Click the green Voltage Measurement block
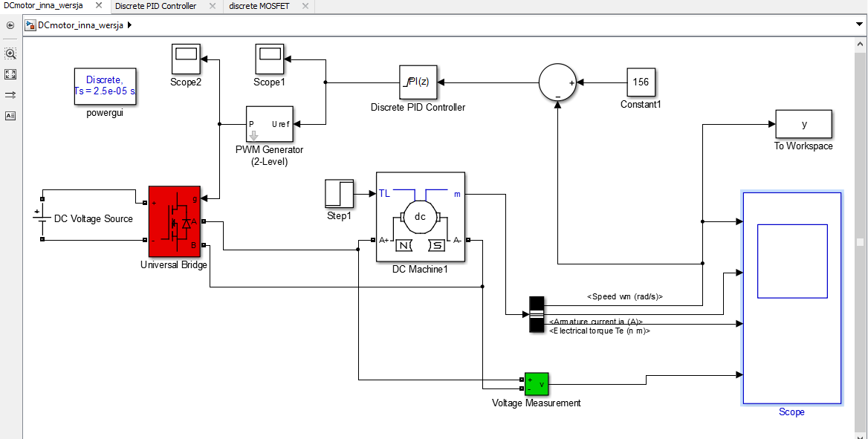868x439 pixels. click(x=537, y=384)
